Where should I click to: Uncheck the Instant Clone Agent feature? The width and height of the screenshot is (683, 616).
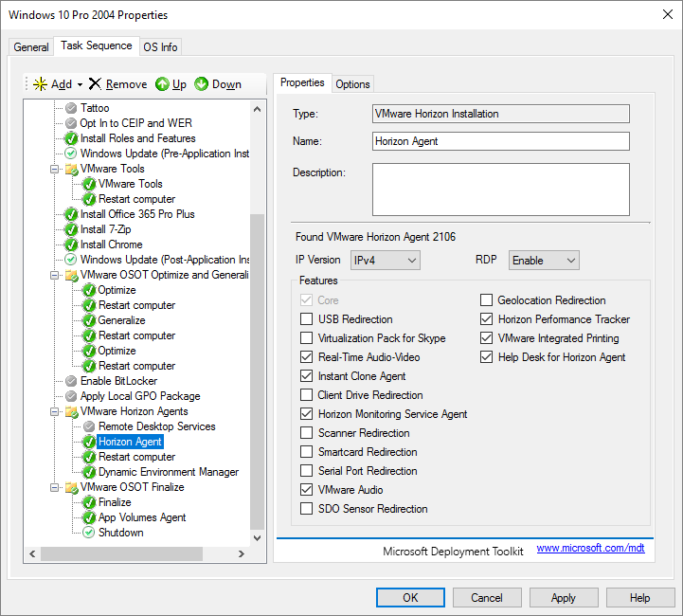click(x=306, y=376)
